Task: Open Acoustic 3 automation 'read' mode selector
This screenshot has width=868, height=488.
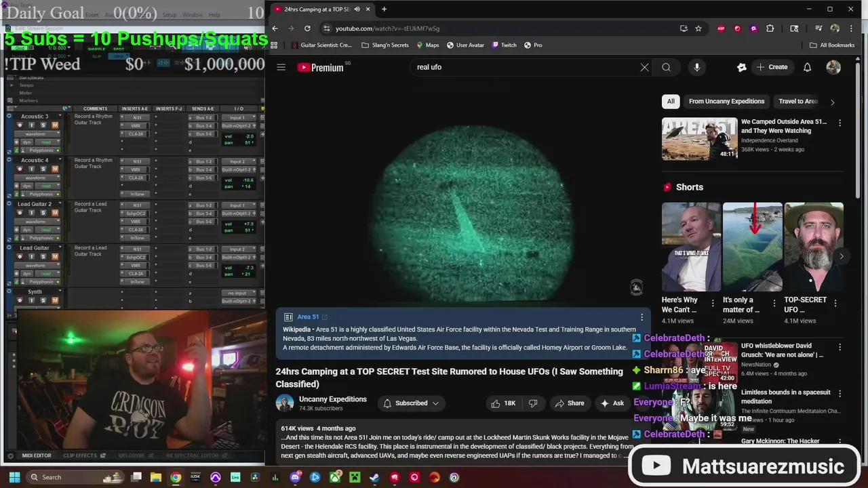Action: 46,142
